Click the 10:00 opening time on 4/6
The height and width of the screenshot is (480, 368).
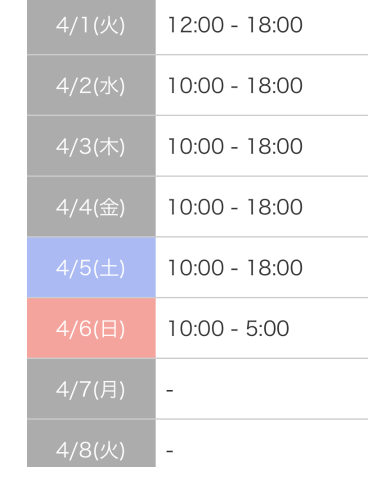pos(196,328)
